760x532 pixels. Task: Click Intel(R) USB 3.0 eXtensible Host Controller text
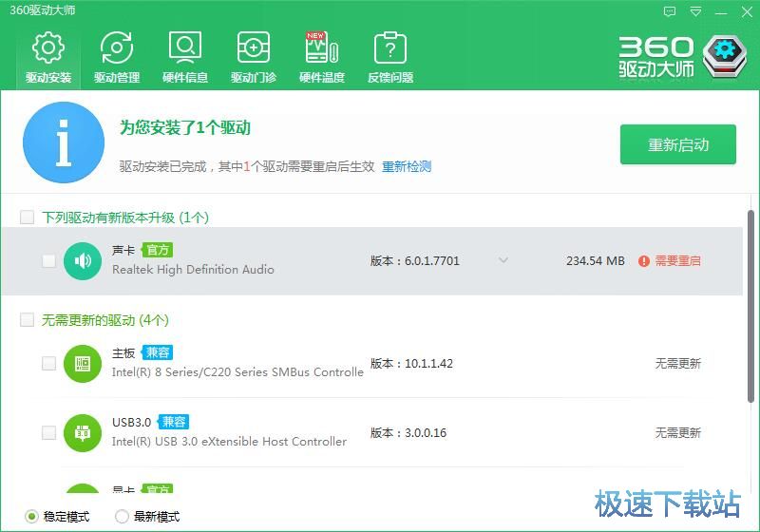229,442
